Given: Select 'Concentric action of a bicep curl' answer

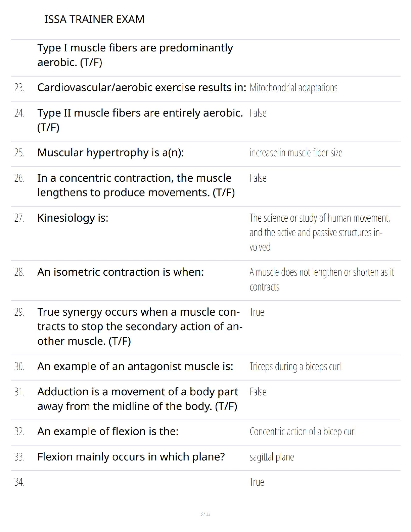Looking at the screenshot, I should [x=302, y=432].
